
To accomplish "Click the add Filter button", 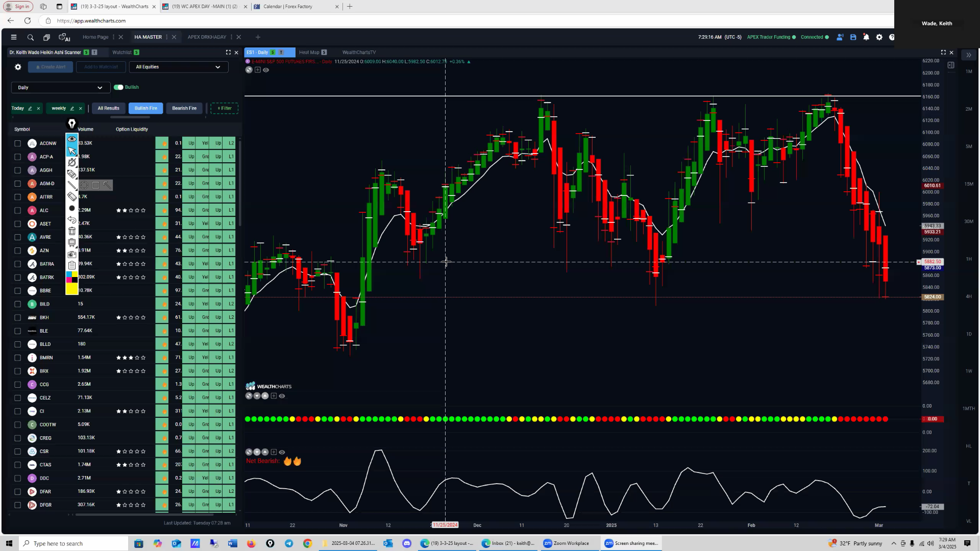I will [225, 108].
